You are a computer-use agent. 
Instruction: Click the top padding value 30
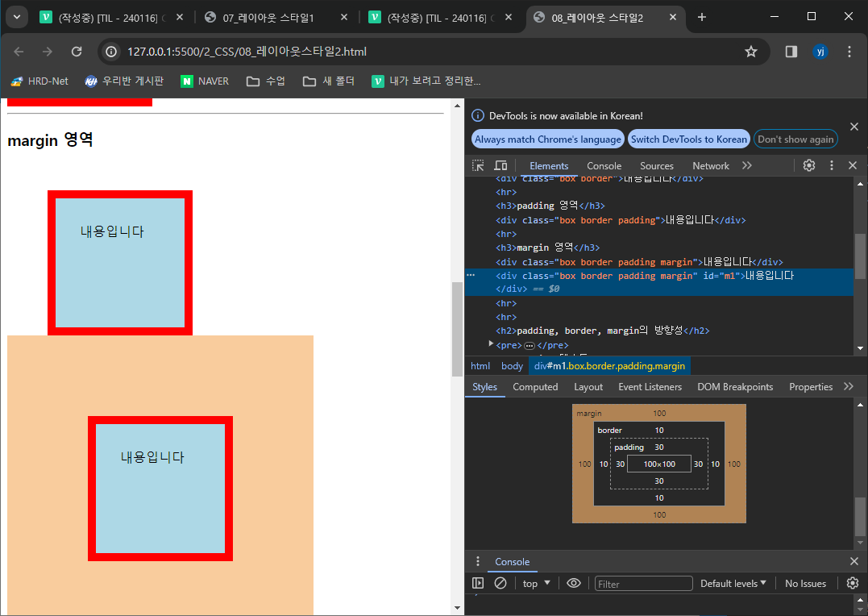tap(658, 447)
